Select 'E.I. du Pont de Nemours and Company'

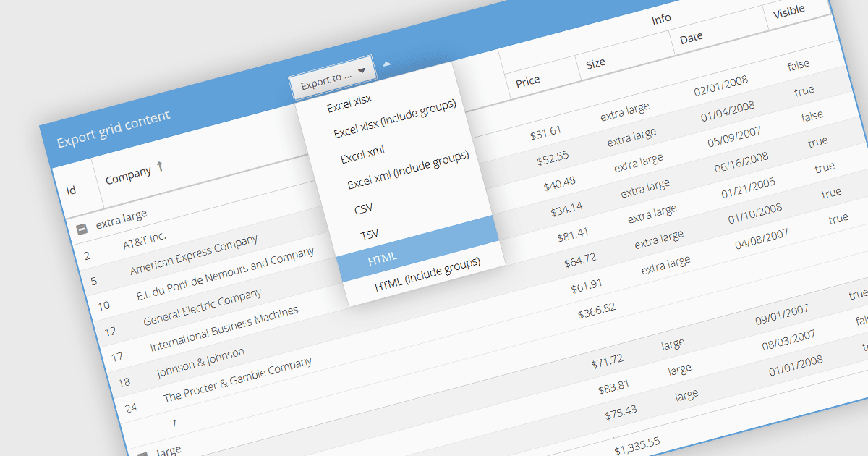click(x=225, y=275)
